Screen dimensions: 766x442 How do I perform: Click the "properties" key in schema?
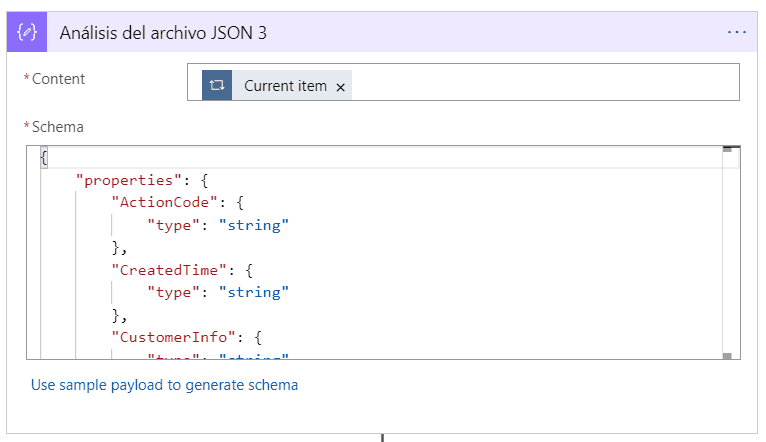129,180
